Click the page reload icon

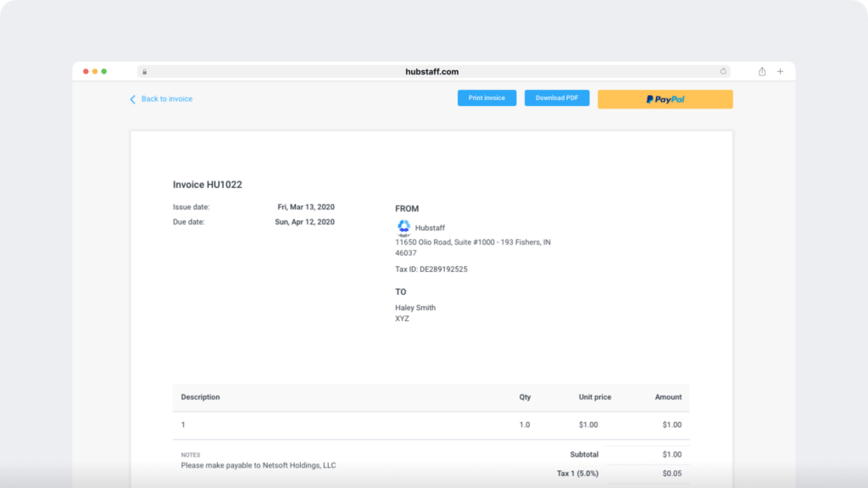723,71
